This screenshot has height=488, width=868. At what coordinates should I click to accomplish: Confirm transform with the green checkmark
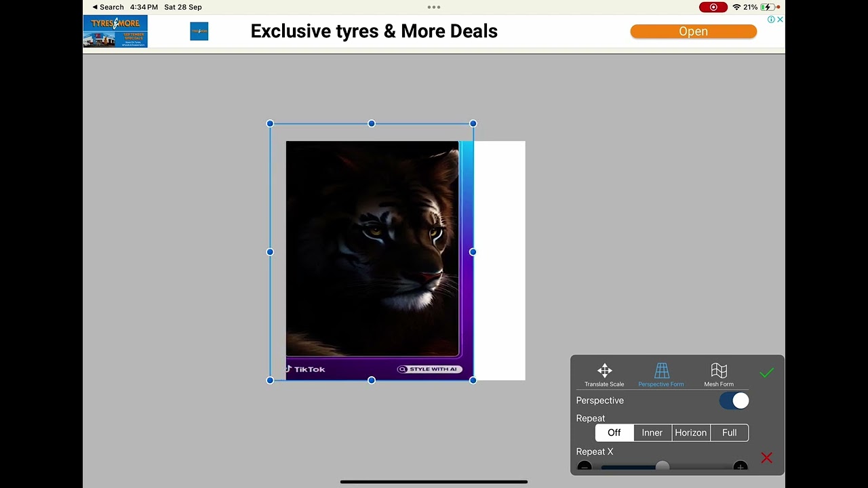point(766,373)
